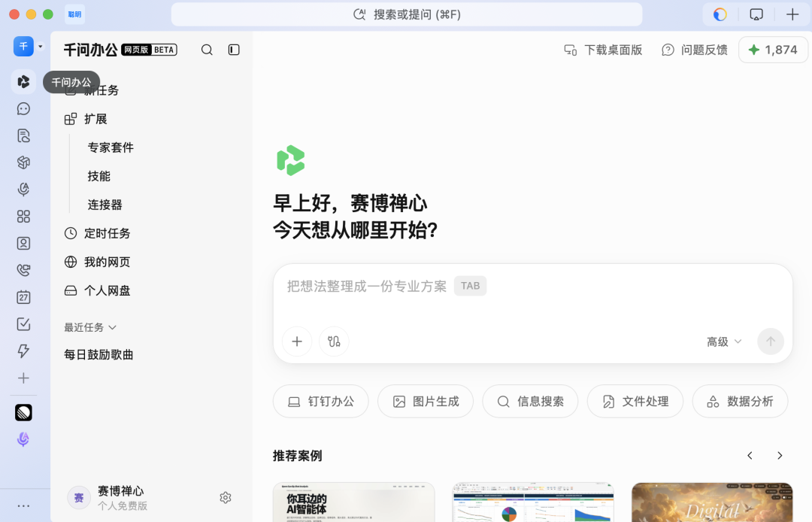Click the colorful circle icon in the top bar

720,14
